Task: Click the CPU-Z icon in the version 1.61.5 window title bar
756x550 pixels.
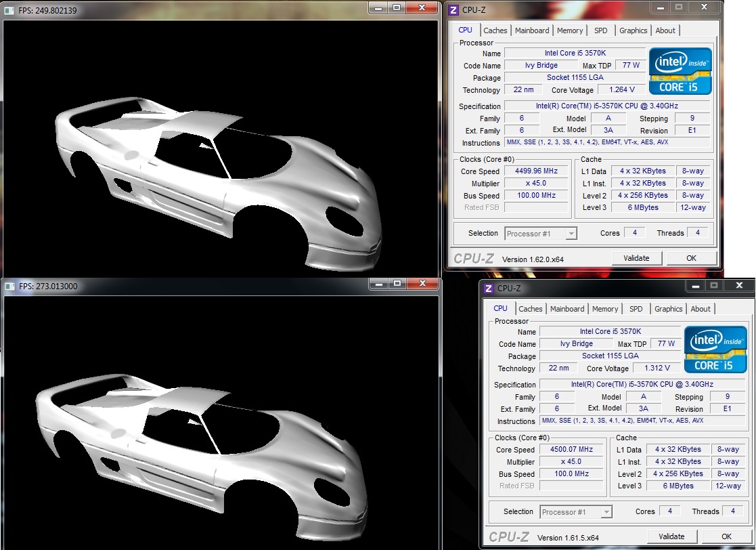Action: pyautogui.click(x=488, y=288)
